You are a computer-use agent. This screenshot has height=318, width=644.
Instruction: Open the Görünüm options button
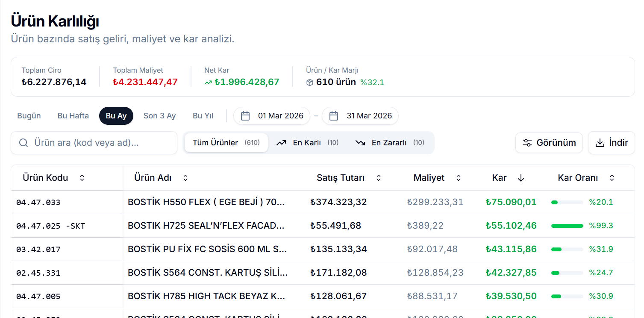[549, 143]
